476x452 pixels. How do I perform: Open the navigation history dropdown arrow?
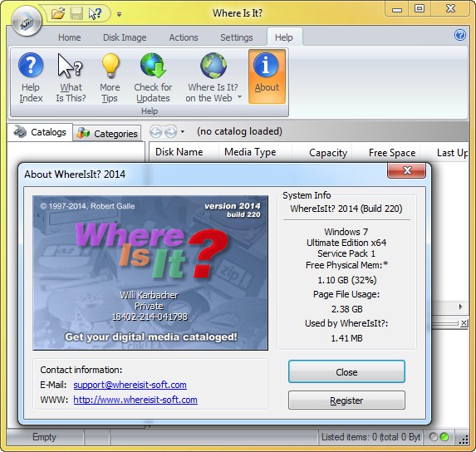tap(183, 132)
